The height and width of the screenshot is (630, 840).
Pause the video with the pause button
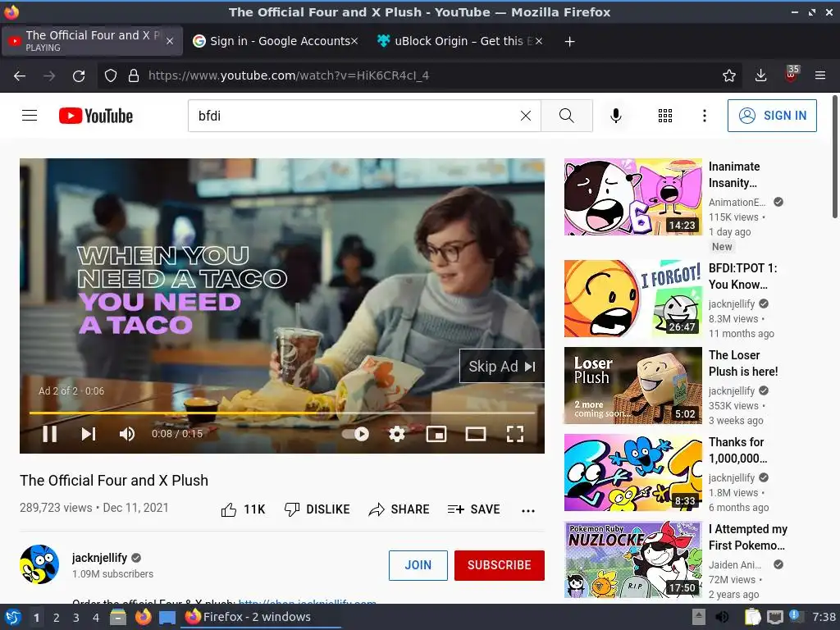(x=50, y=434)
